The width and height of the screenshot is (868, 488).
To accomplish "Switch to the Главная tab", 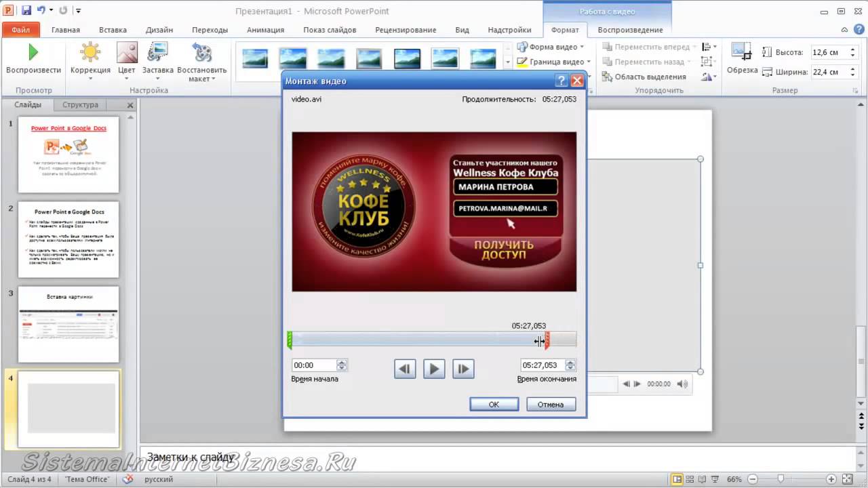I will click(66, 30).
